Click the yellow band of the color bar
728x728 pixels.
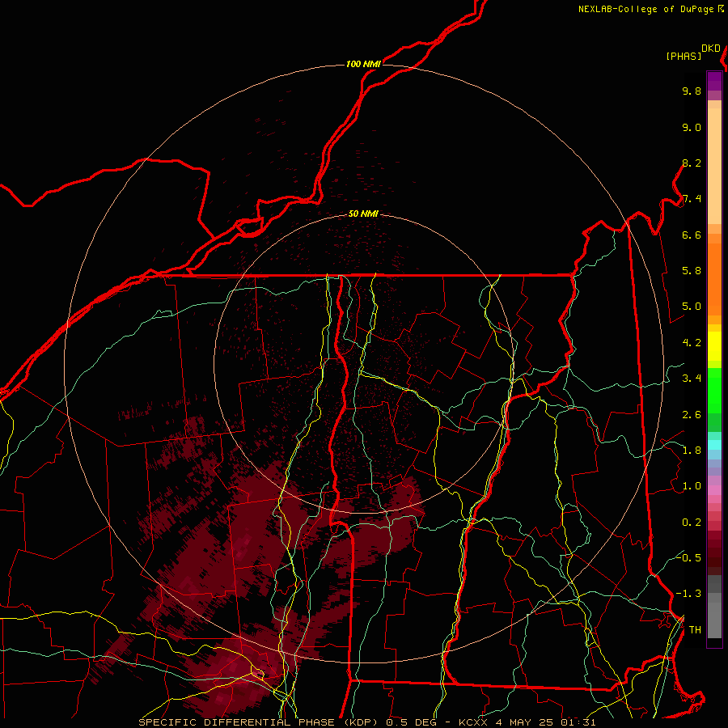pos(714,346)
